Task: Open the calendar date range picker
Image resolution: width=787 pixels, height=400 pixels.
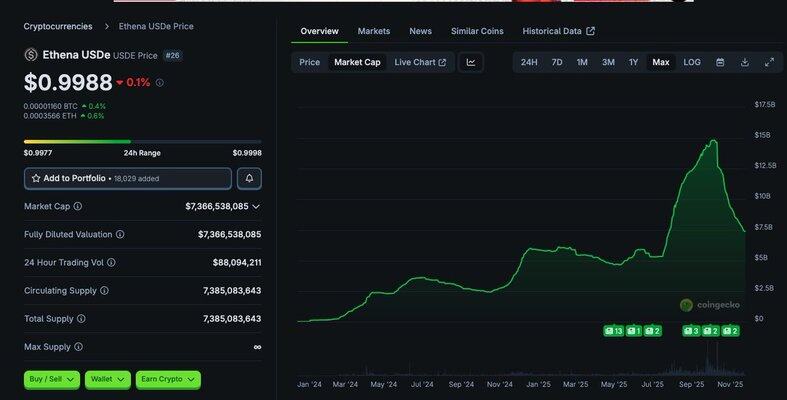Action: pos(720,62)
